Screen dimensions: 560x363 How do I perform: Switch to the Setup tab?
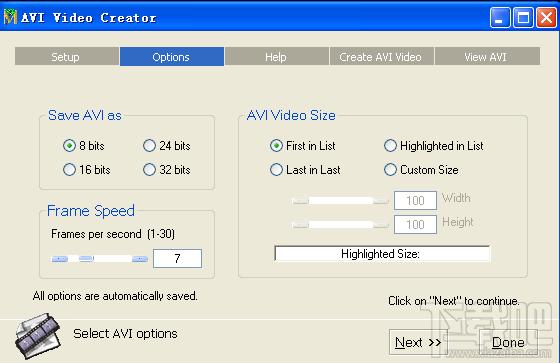(x=67, y=57)
